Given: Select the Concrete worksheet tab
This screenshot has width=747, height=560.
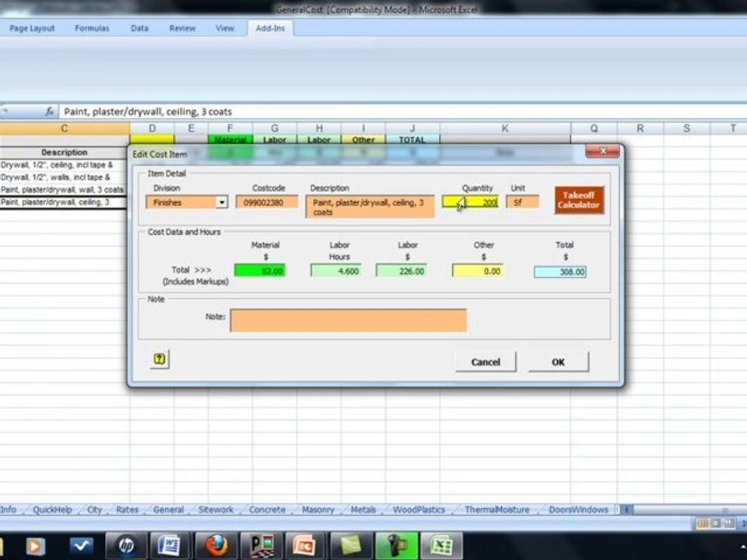Looking at the screenshot, I should click(267, 510).
